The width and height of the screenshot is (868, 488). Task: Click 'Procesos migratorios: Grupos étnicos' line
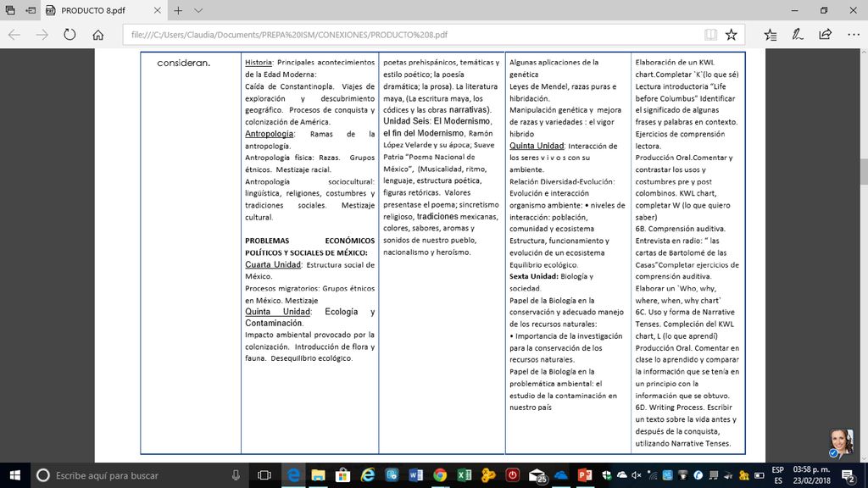click(310, 288)
